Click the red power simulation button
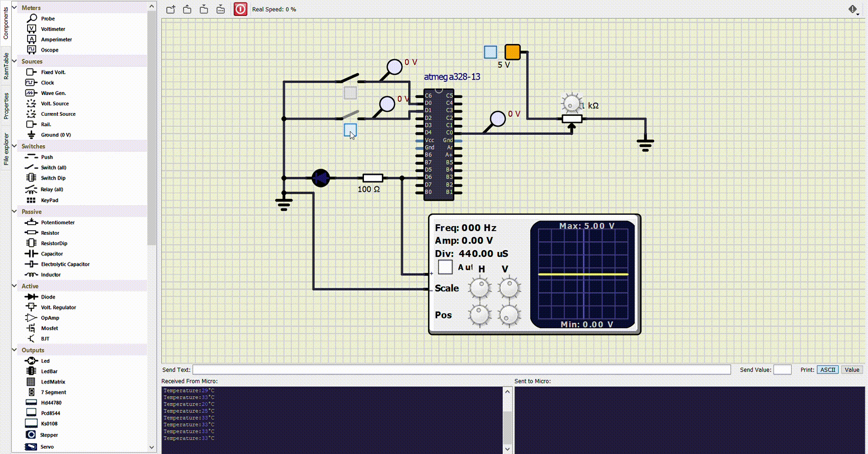868x454 pixels. click(x=241, y=9)
